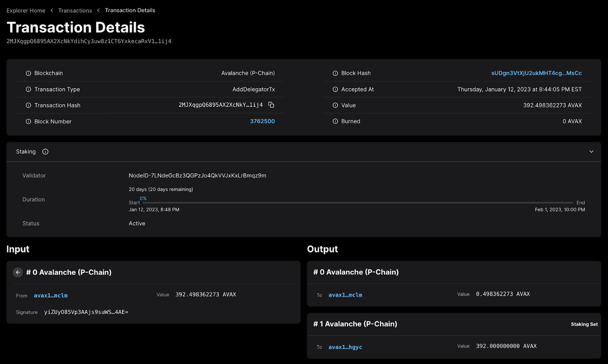The width and height of the screenshot is (608, 364).
Task: Click the Explorer Home breadcrumb chevron
Action: point(51,10)
